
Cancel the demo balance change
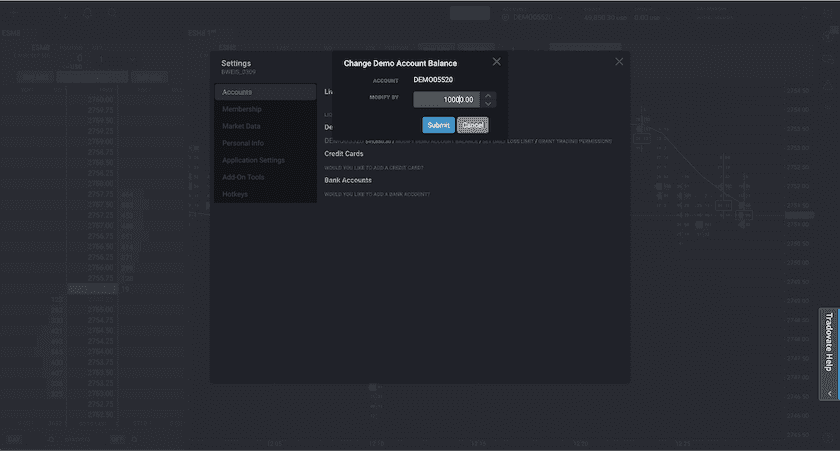point(472,125)
